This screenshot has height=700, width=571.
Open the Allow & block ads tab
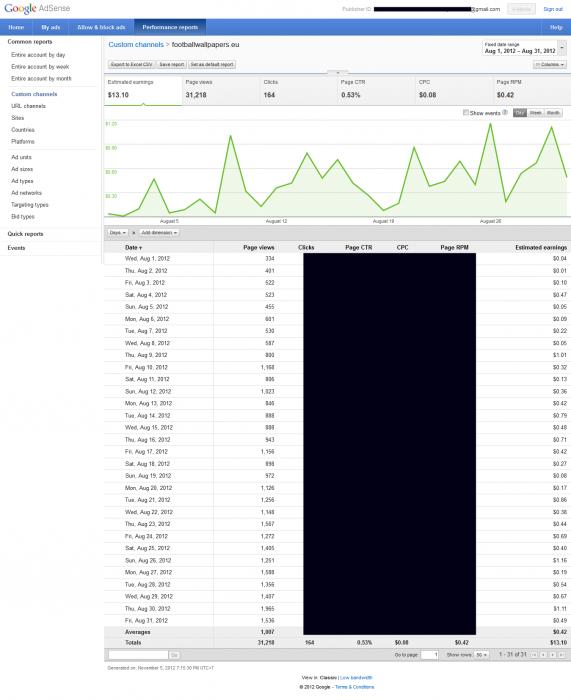pos(101,27)
